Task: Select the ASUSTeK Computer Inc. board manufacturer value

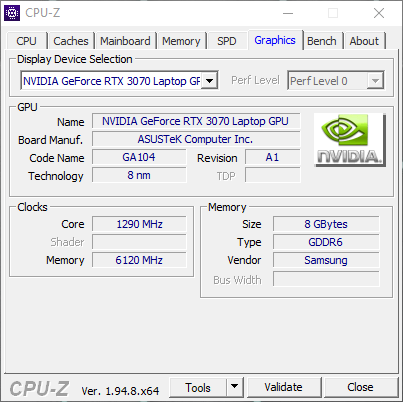Action: point(196,139)
